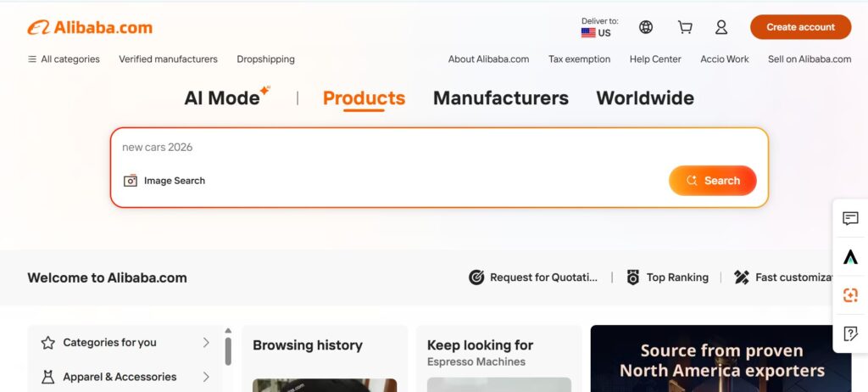Click the Browsing history product thumbnail
868x392 pixels.
pyautogui.click(x=325, y=385)
